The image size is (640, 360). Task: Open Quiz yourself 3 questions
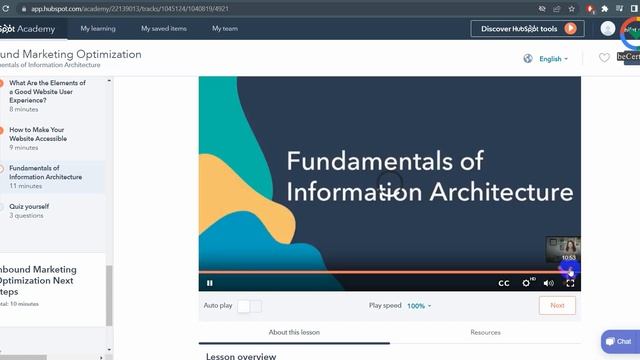pos(29,211)
